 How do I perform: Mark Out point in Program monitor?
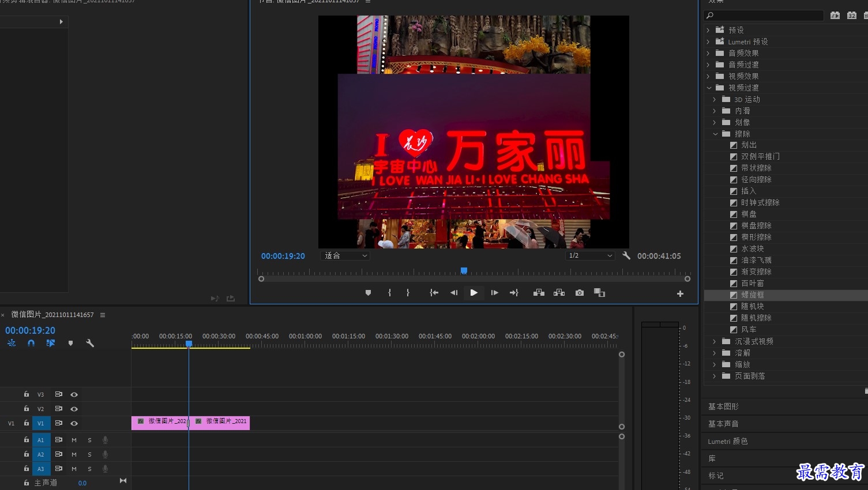408,293
